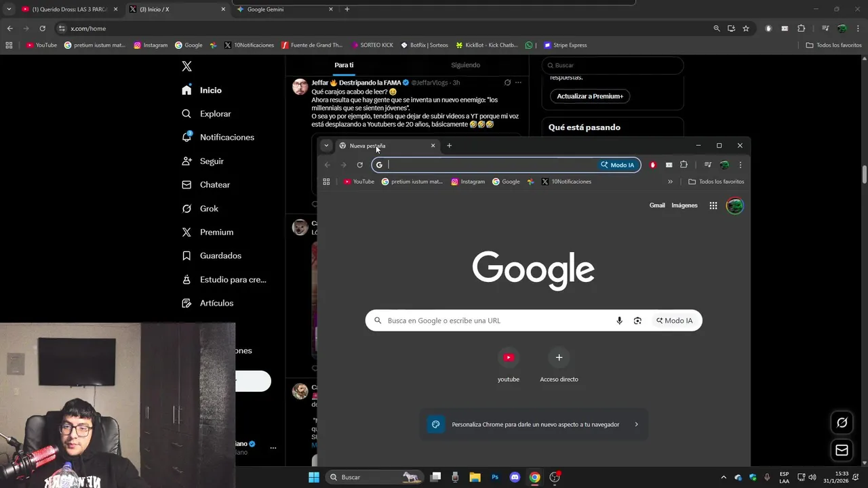Click the Buscar search field on X

tap(612, 65)
